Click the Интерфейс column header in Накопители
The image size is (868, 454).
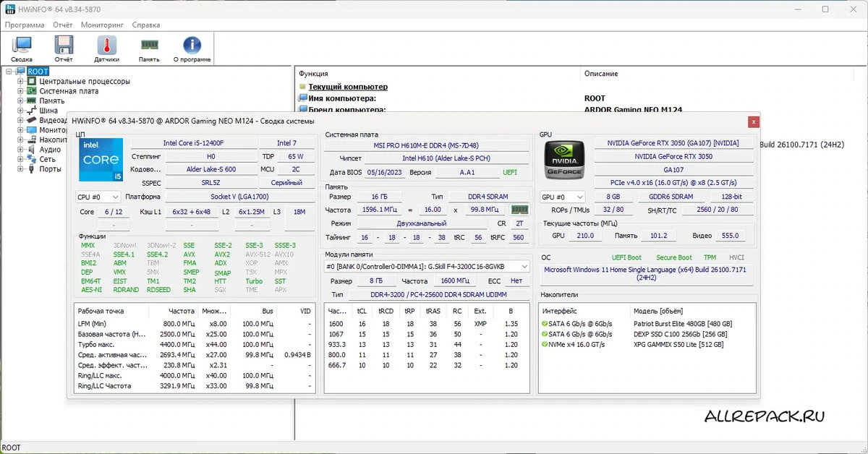coord(584,311)
